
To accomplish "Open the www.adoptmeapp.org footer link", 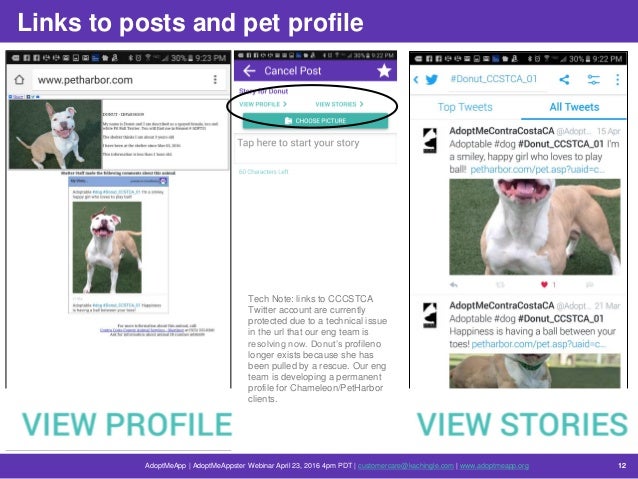I will [494, 466].
